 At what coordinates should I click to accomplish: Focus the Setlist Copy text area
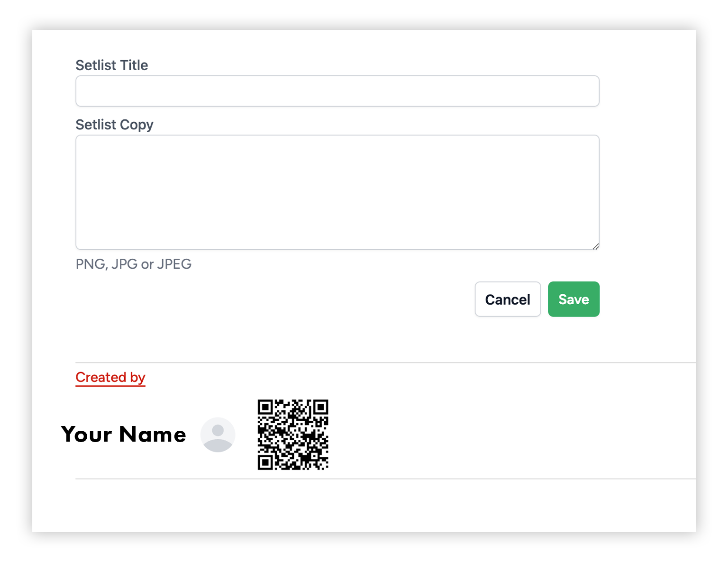pyautogui.click(x=337, y=192)
